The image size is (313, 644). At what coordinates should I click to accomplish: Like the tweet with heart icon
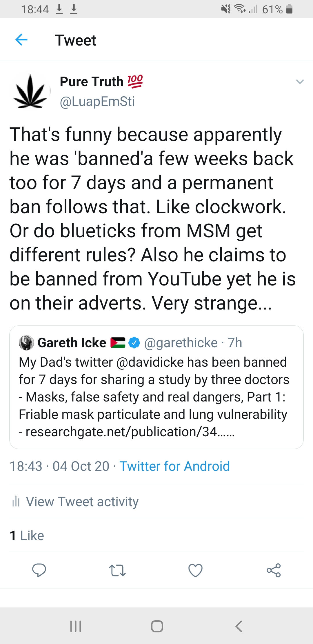pyautogui.click(x=195, y=570)
